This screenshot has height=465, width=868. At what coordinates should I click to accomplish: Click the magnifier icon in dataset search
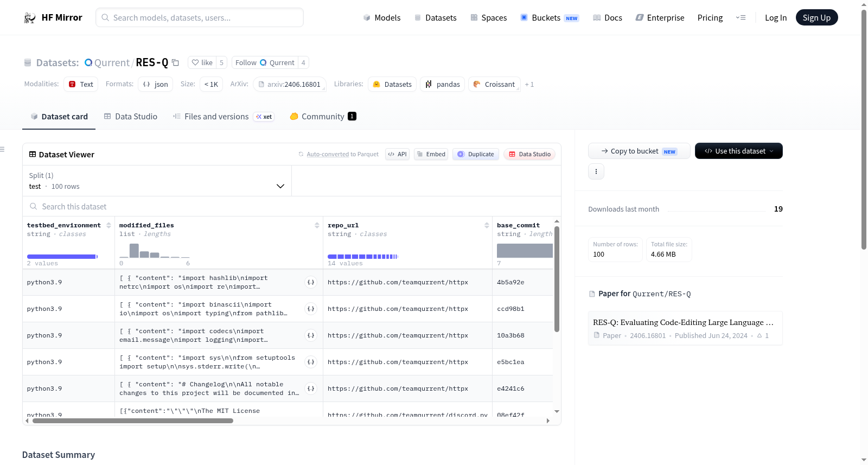34,207
